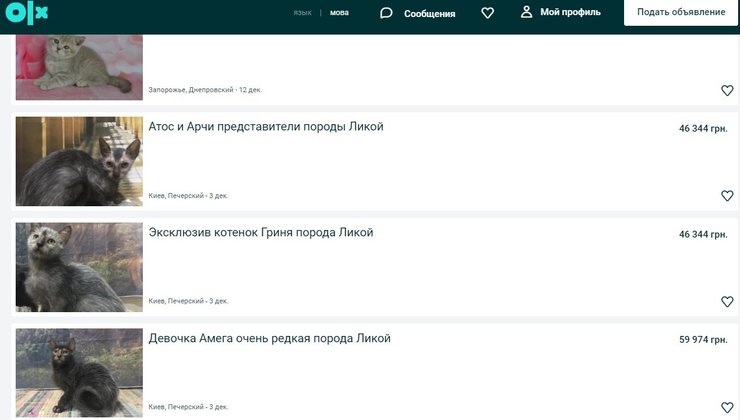740x420 pixels.
Task: Open the Гриня kitten photo
Action: pyautogui.click(x=79, y=267)
